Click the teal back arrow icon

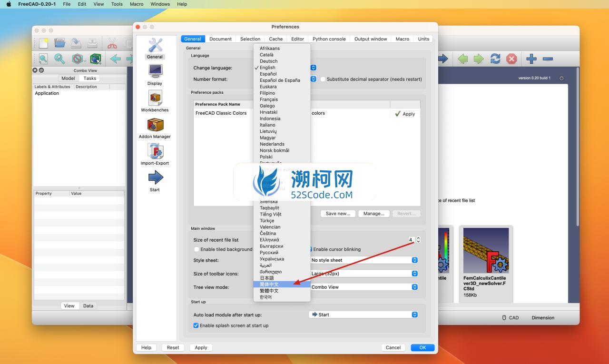(x=115, y=59)
